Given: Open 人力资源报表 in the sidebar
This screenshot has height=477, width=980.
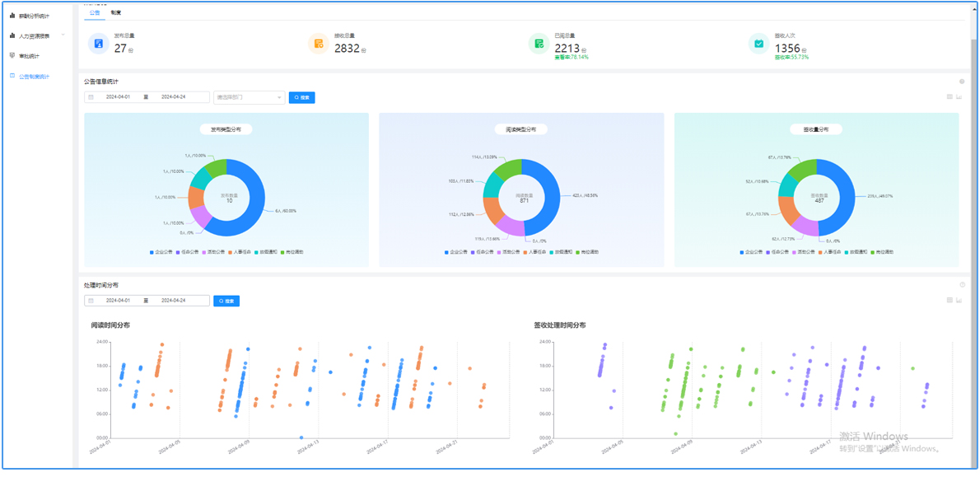Looking at the screenshot, I should coord(35,35).
